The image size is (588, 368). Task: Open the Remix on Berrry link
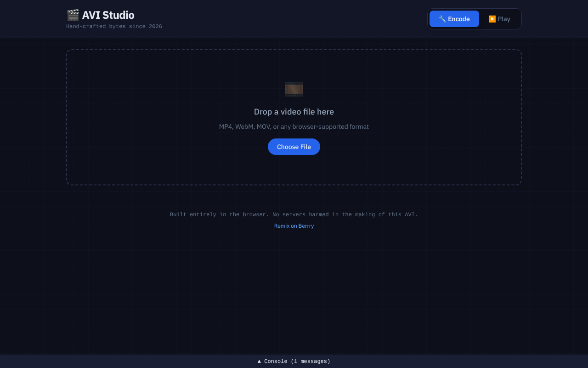click(x=294, y=226)
